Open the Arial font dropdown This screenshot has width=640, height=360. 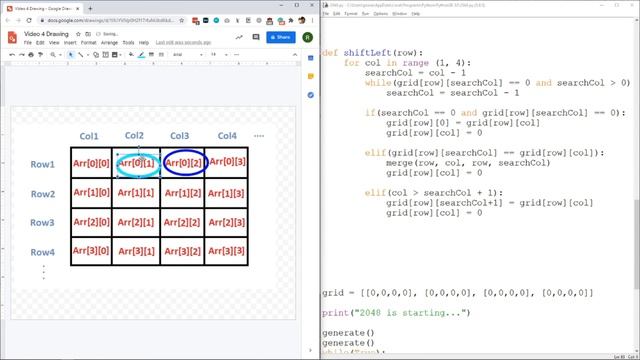188,55
